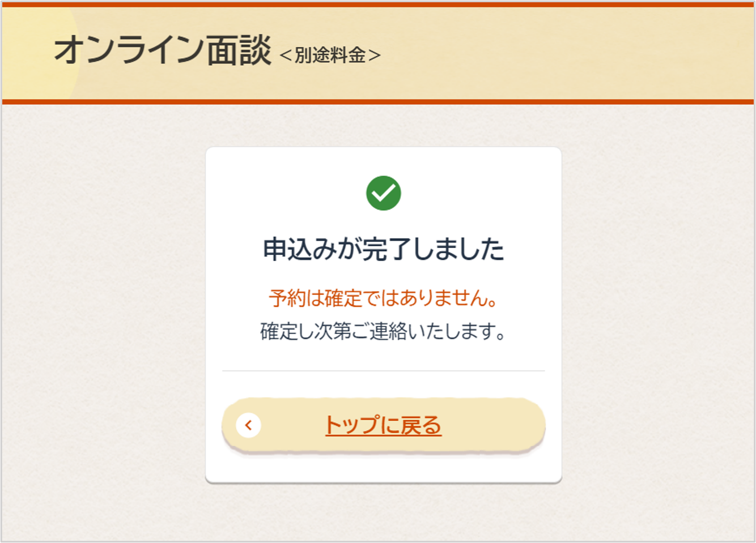Click the orange 予約は確定ではありません warning text

coord(384,298)
